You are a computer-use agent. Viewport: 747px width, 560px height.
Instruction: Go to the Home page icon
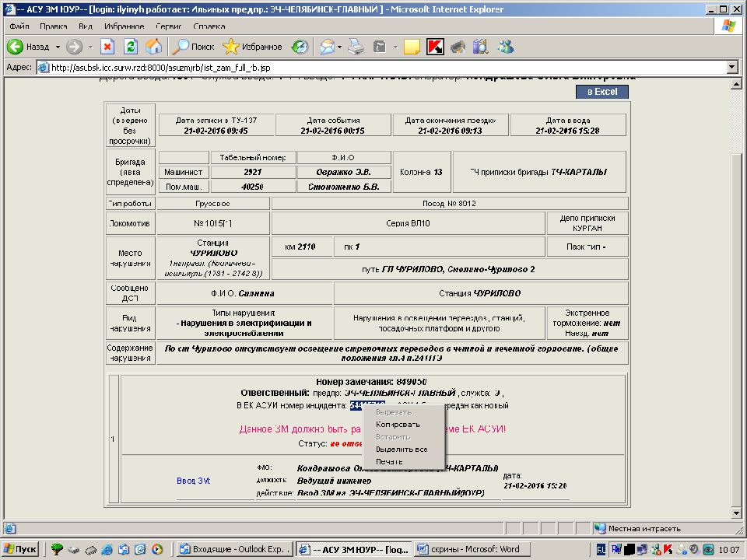(x=153, y=47)
